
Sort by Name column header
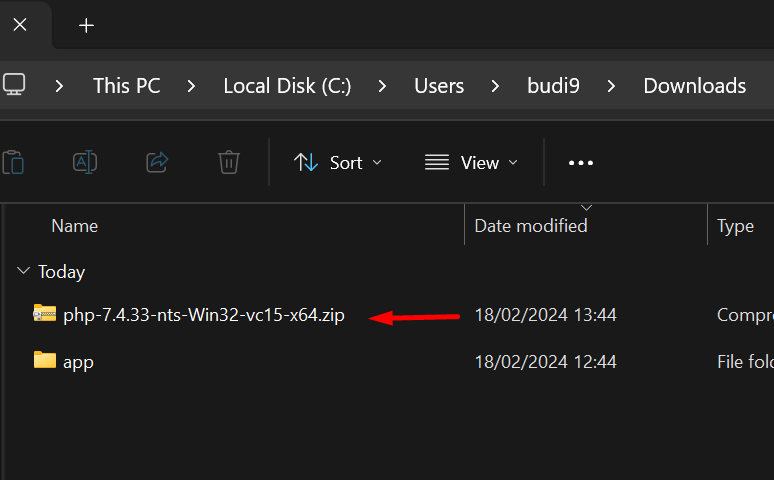pyautogui.click(x=75, y=226)
